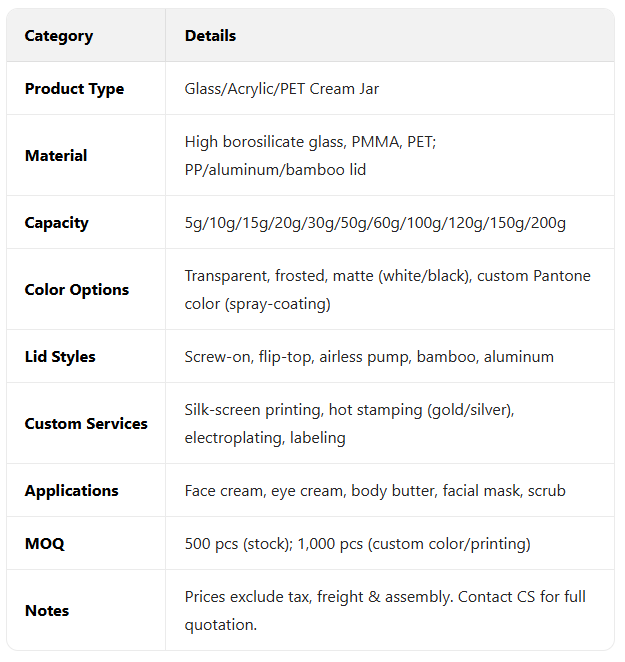Viewport: 625px width, 662px height.
Task: Select the Applications row label
Action: [x=71, y=491]
